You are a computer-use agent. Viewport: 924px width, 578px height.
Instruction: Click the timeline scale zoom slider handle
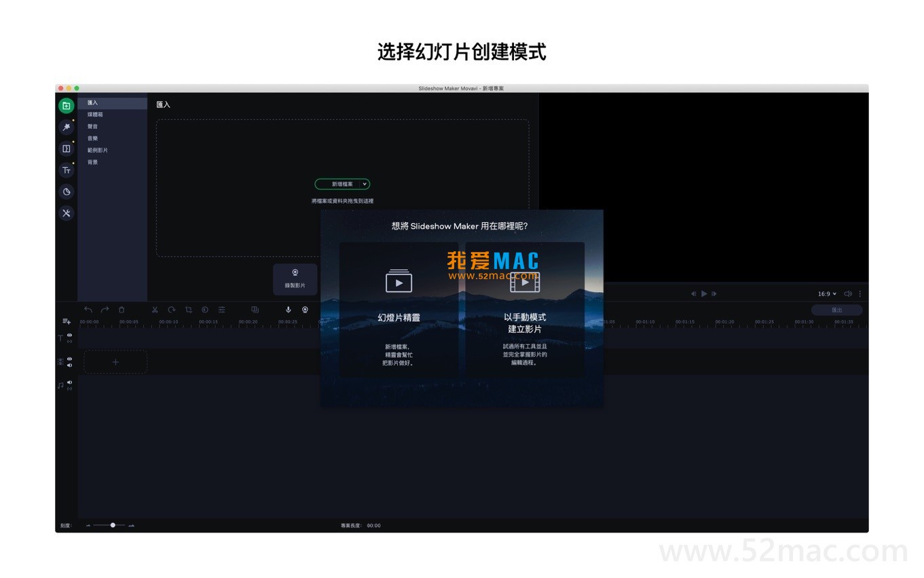pos(113,525)
